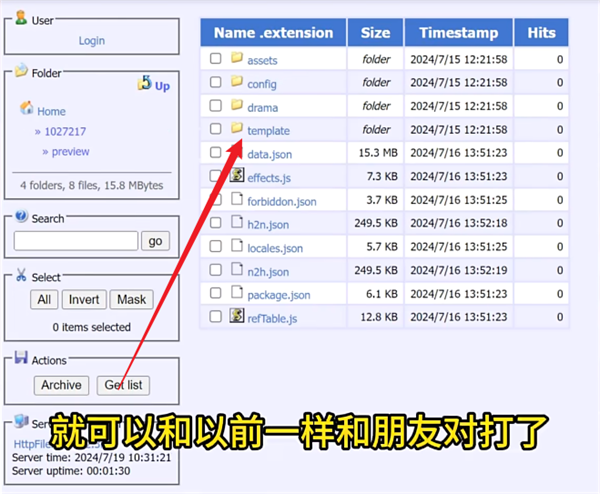
Task: Click the Login link
Action: (91, 41)
